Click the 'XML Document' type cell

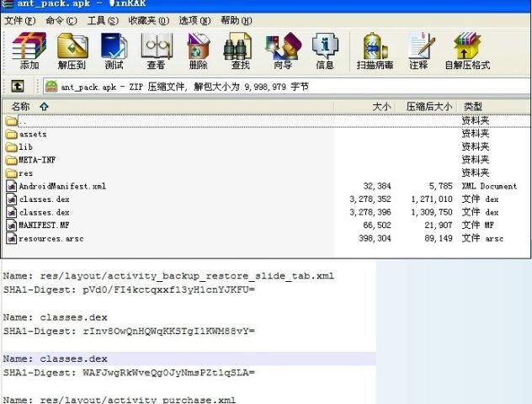[489, 186]
